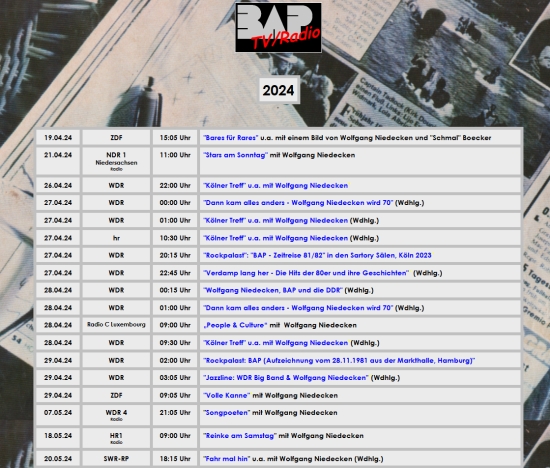The width and height of the screenshot is (550, 468).
Task: Open the "Fahr mal hin" link
Action: [227, 459]
